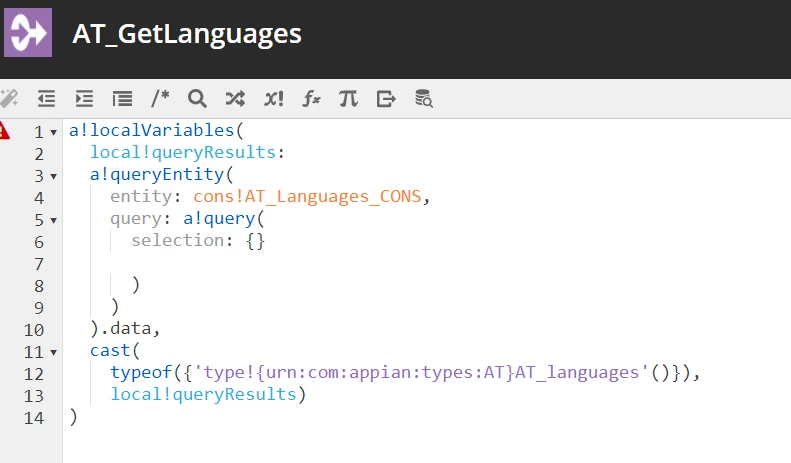Collapse the fold arrow at line 5

click(53, 220)
